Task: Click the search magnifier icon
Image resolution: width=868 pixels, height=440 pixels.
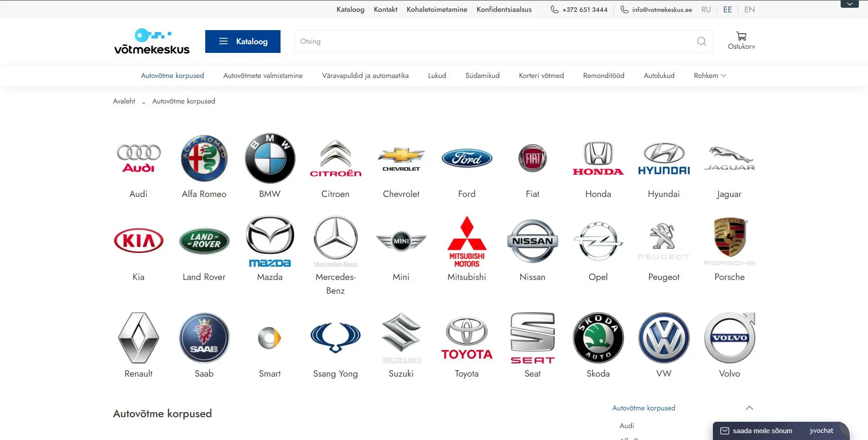Action: click(x=702, y=41)
